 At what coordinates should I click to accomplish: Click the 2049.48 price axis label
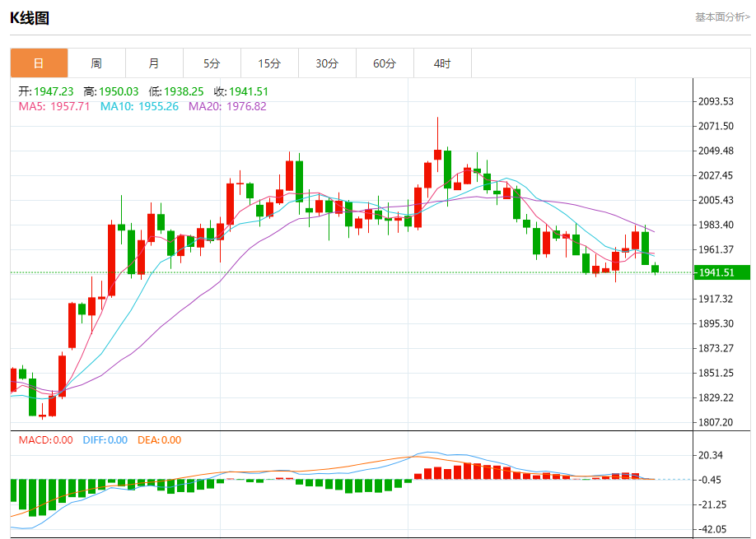716,151
